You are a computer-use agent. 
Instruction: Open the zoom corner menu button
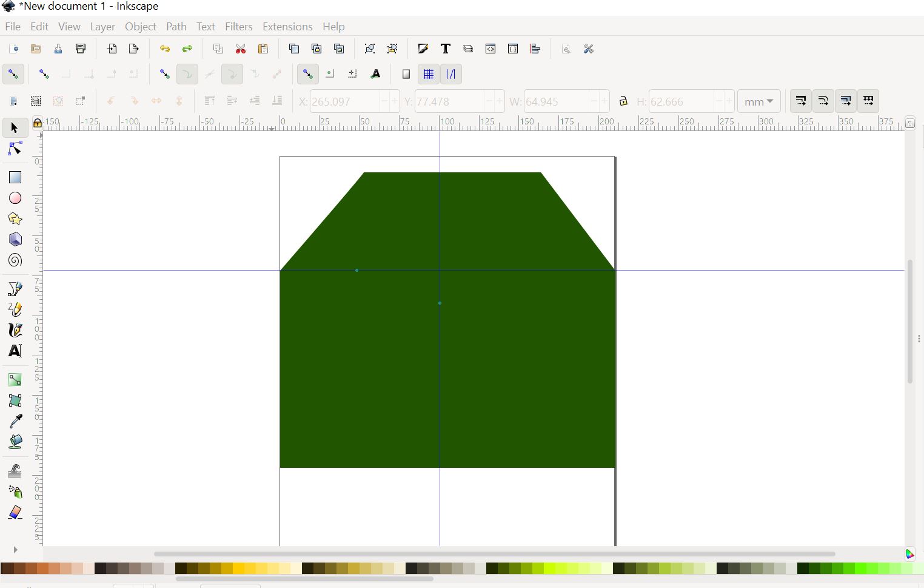click(x=910, y=123)
